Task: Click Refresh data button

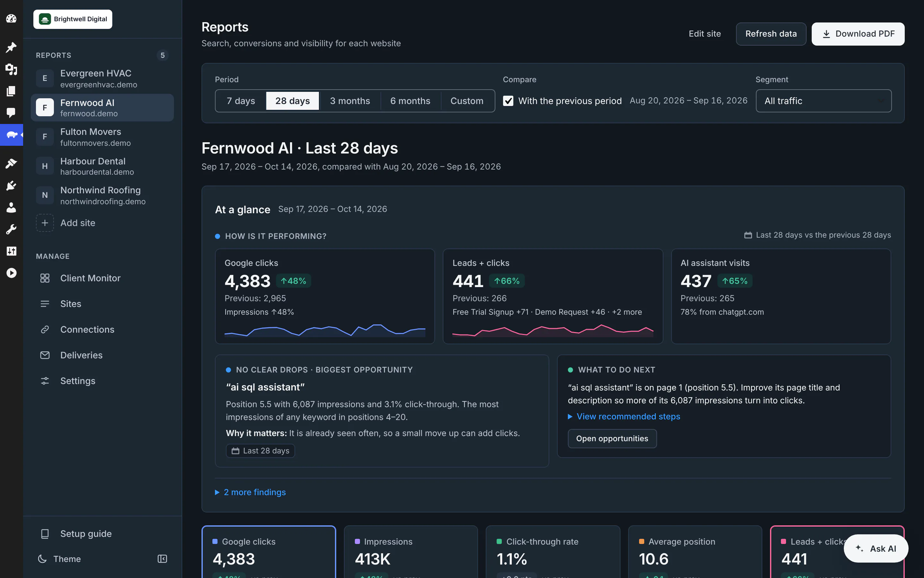Action: [x=771, y=34]
